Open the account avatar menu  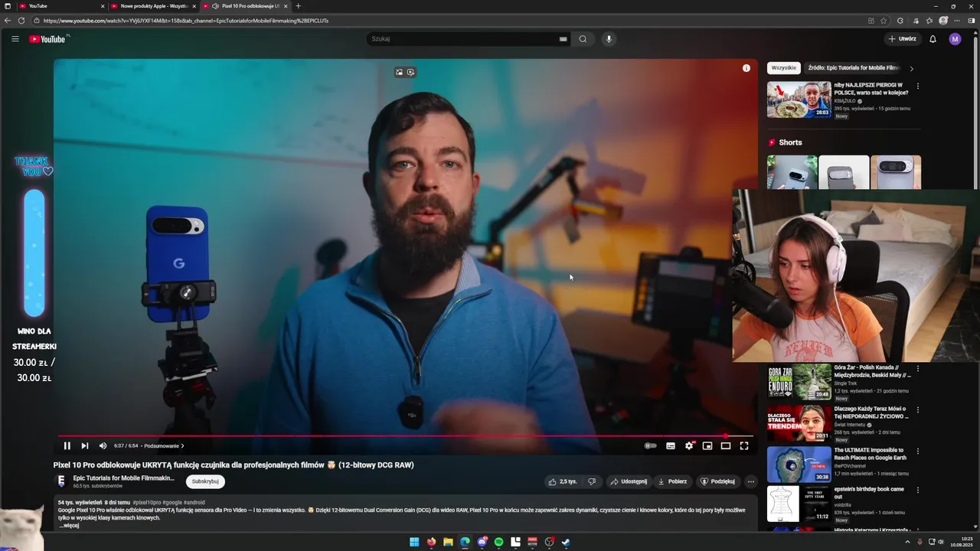coord(955,39)
